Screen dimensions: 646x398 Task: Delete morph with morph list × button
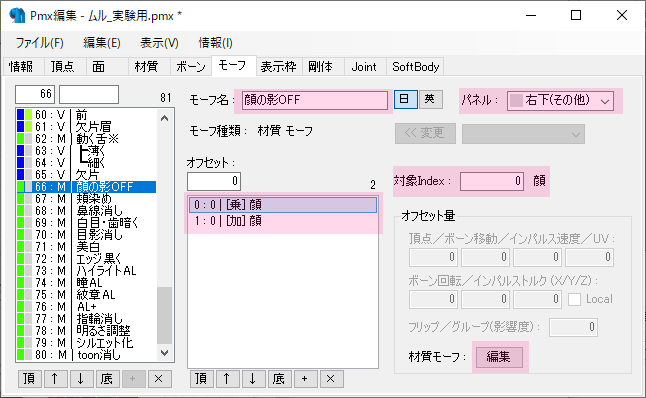159,379
